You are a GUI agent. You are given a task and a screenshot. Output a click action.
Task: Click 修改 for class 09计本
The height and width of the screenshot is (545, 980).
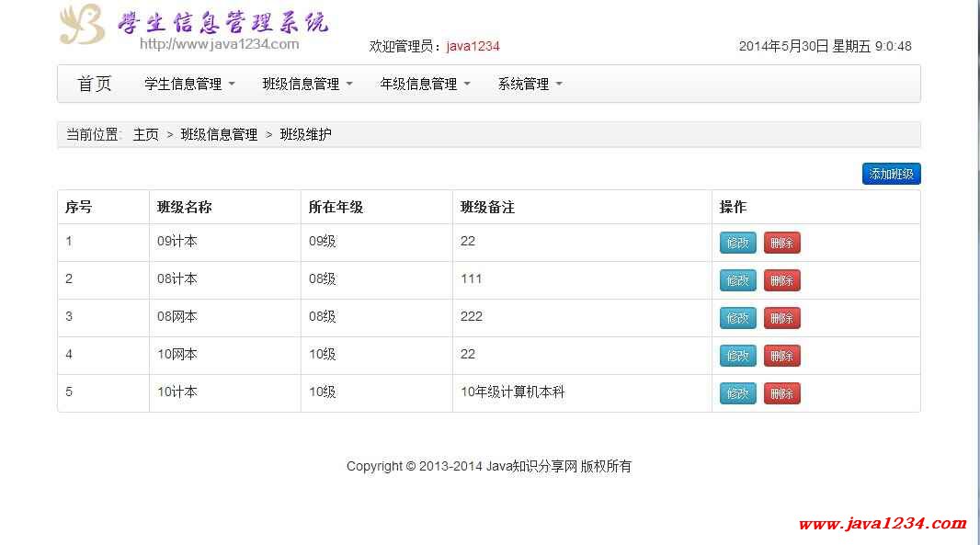[737, 243]
